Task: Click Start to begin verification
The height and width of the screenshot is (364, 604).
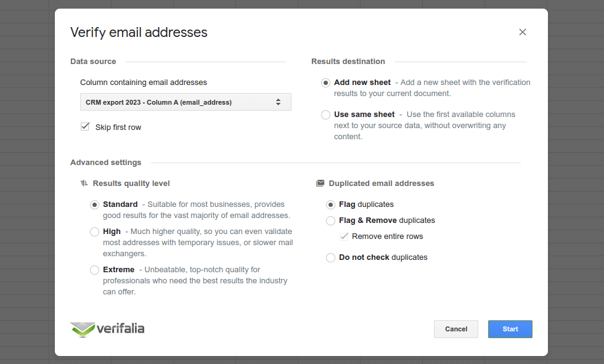Action: (x=510, y=329)
